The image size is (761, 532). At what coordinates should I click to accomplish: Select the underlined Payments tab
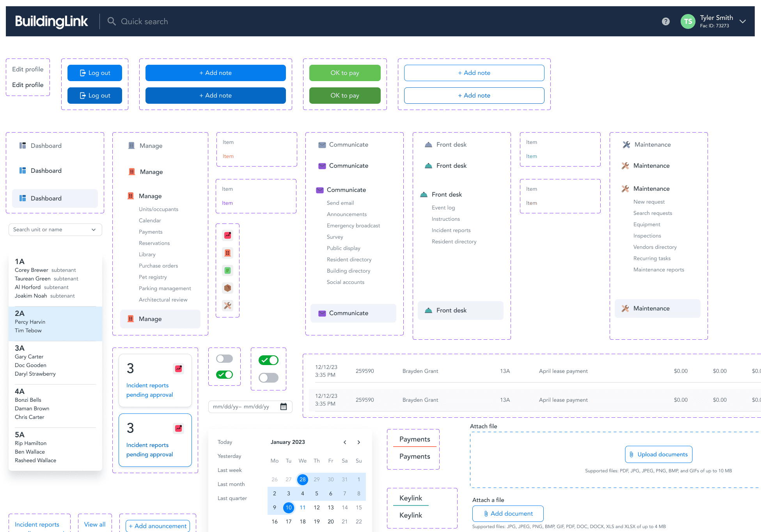click(414, 439)
